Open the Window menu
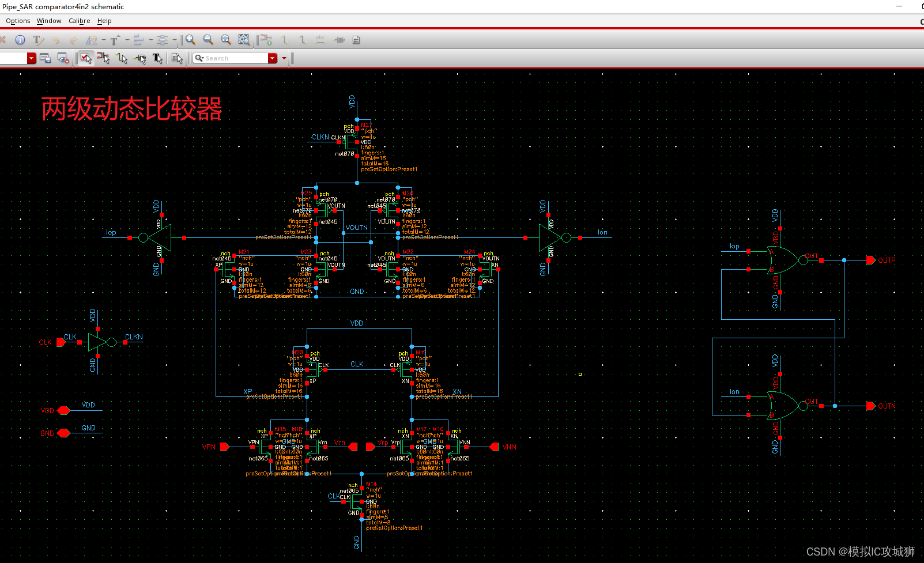Image resolution: width=924 pixels, height=563 pixels. coord(49,21)
